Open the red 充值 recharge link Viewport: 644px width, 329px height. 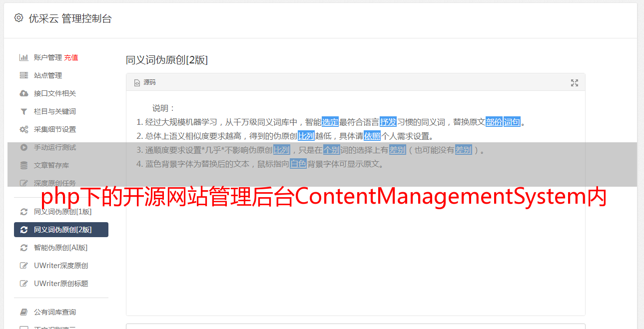[x=71, y=57]
